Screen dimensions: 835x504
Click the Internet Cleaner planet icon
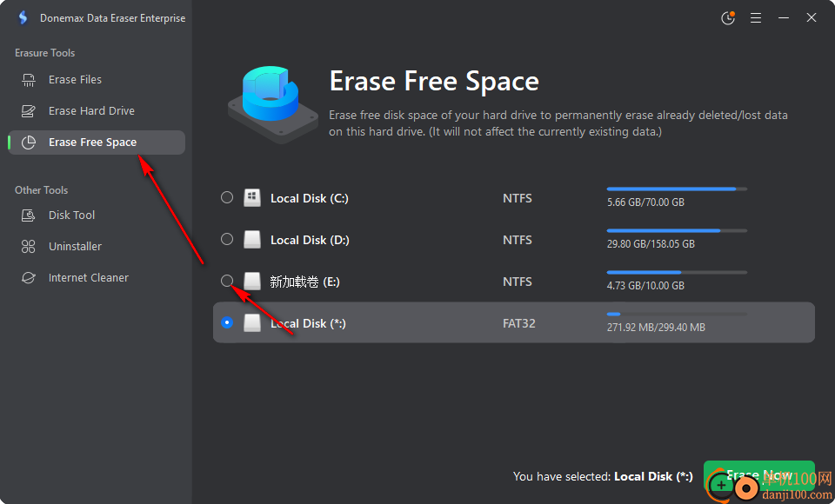tap(28, 278)
